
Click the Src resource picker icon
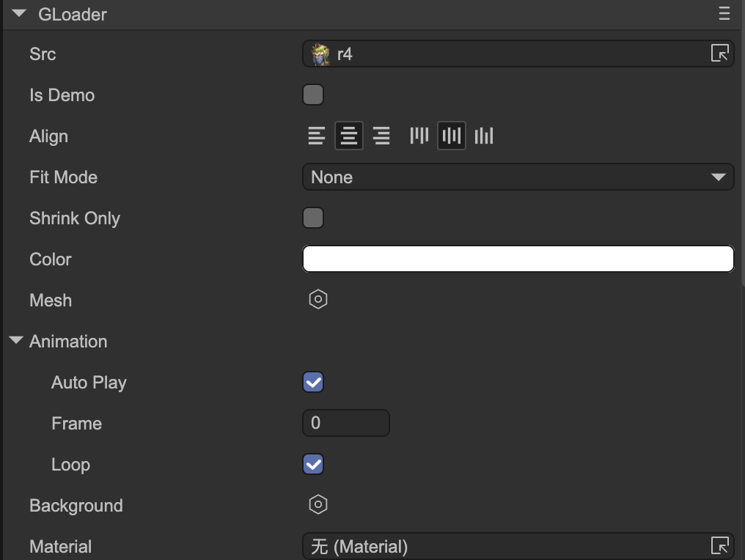click(719, 54)
